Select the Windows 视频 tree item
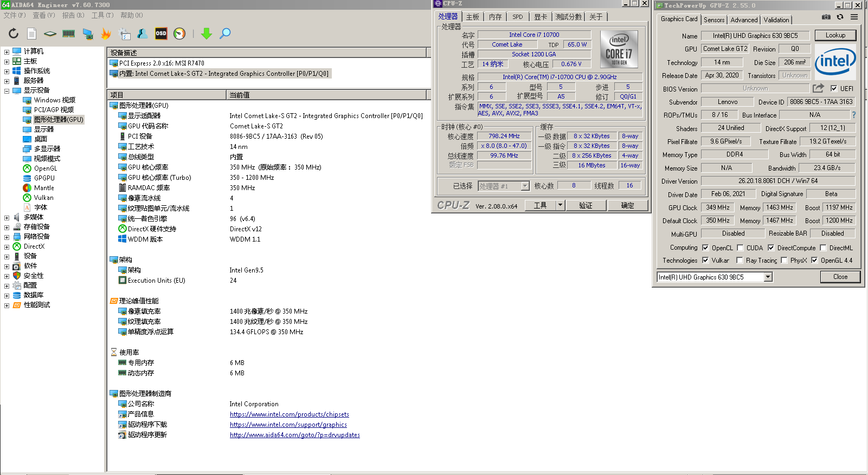This screenshot has height=475, width=868. (x=55, y=100)
